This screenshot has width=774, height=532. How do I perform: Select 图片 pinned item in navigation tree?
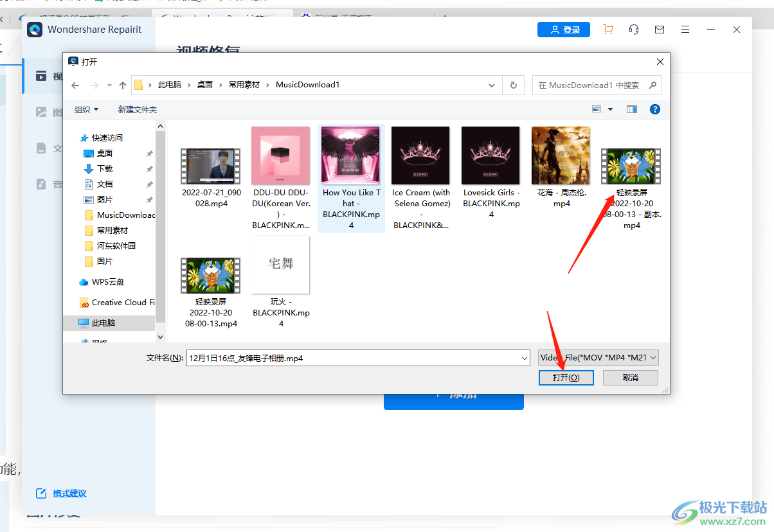(x=105, y=200)
